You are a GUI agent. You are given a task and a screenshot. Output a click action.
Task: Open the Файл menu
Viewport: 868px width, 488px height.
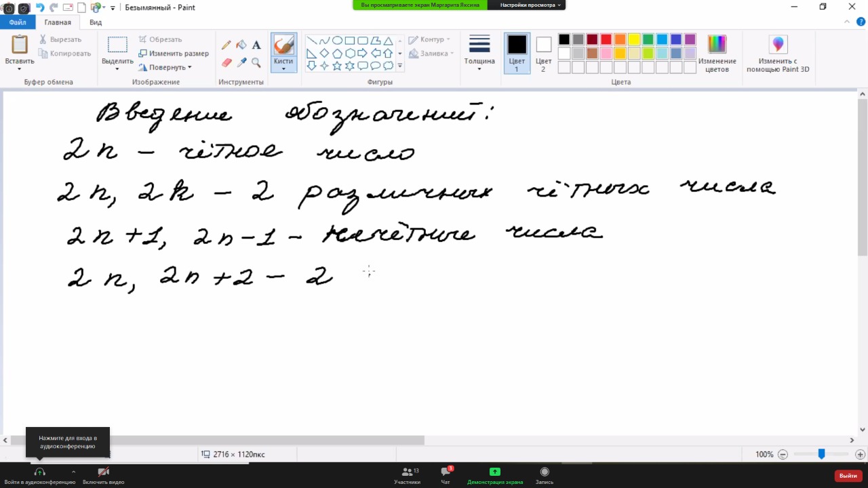pyautogui.click(x=18, y=22)
